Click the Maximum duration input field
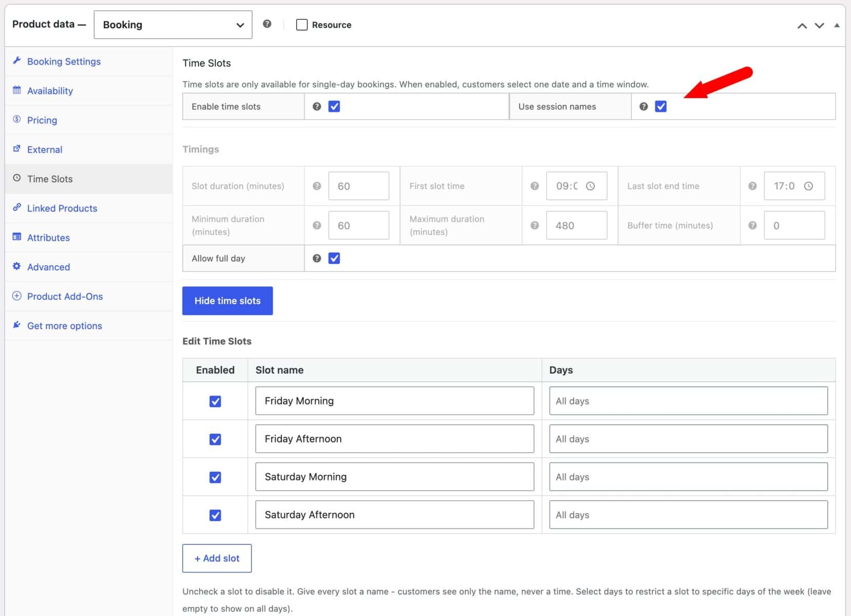The width and height of the screenshot is (851, 616). click(576, 225)
